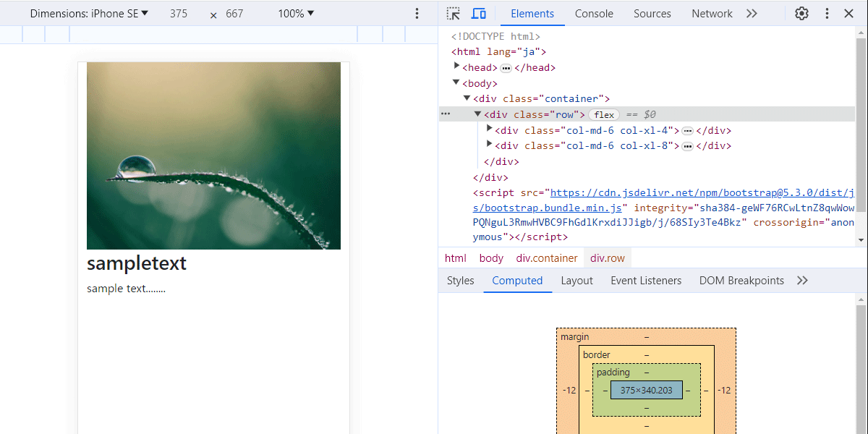Collapse the body element node
The image size is (868, 434).
pos(456,82)
